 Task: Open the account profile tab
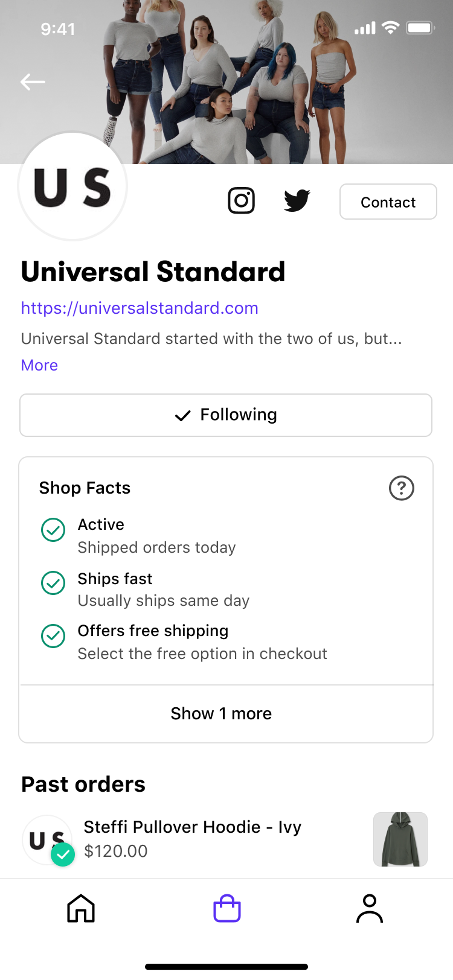(x=370, y=908)
